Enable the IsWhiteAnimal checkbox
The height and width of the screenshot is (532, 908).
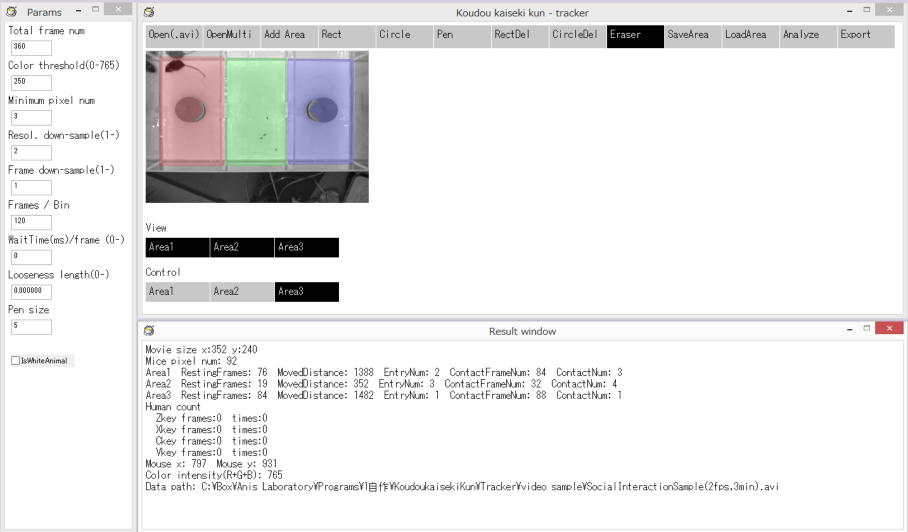tap(15, 361)
